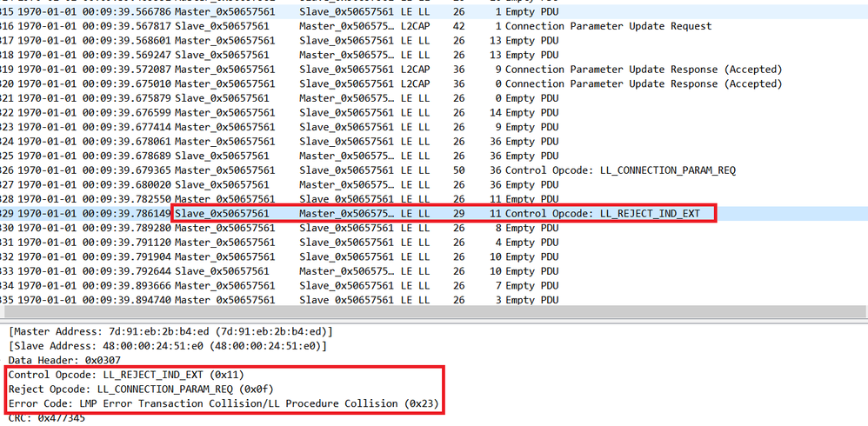Select Empty PDU packet at 00:09:39.680020
The height and width of the screenshot is (426, 868).
click(x=434, y=185)
